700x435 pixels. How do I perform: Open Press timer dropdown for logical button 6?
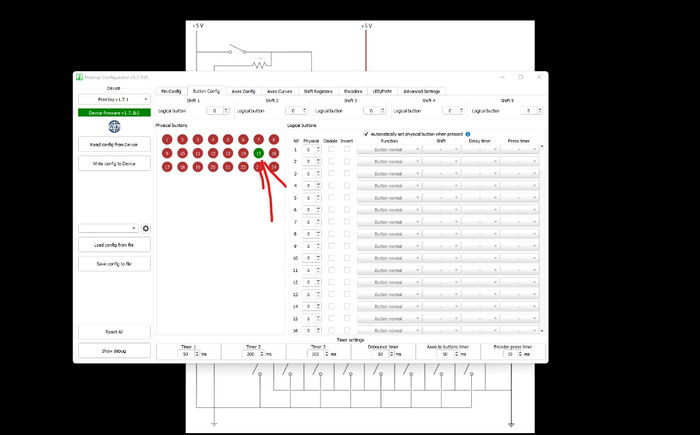(519, 210)
